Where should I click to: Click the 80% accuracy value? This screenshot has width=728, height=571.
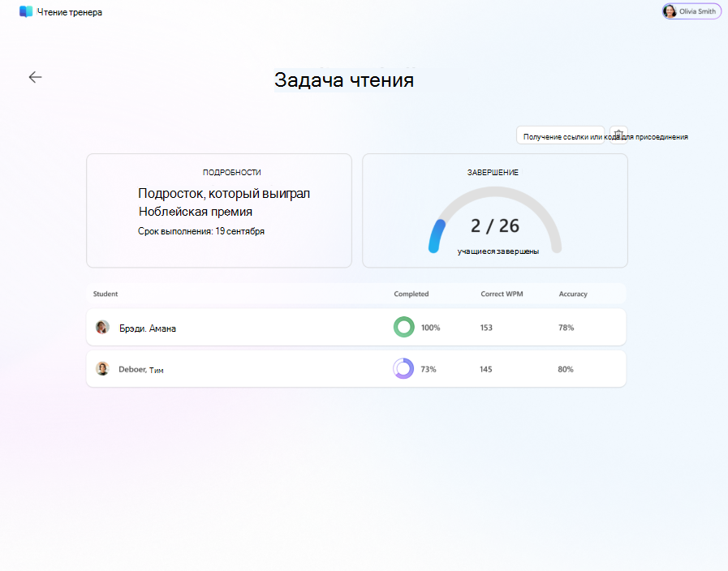(566, 369)
